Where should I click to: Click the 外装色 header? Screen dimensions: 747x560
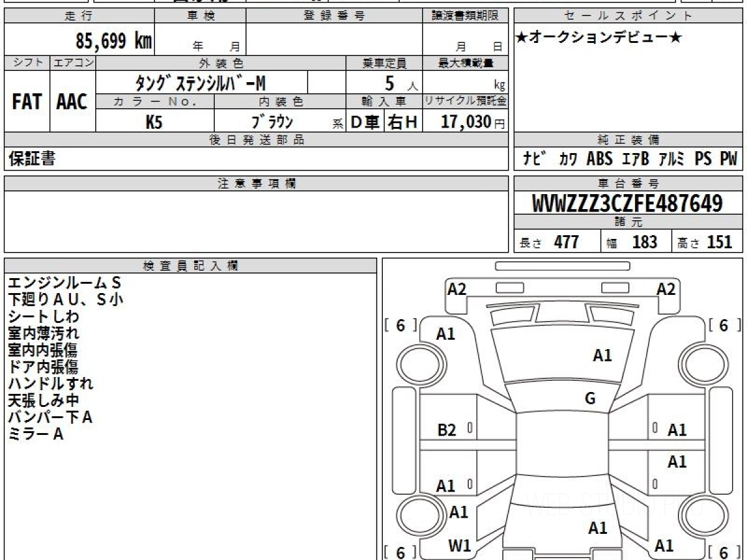pos(221,62)
